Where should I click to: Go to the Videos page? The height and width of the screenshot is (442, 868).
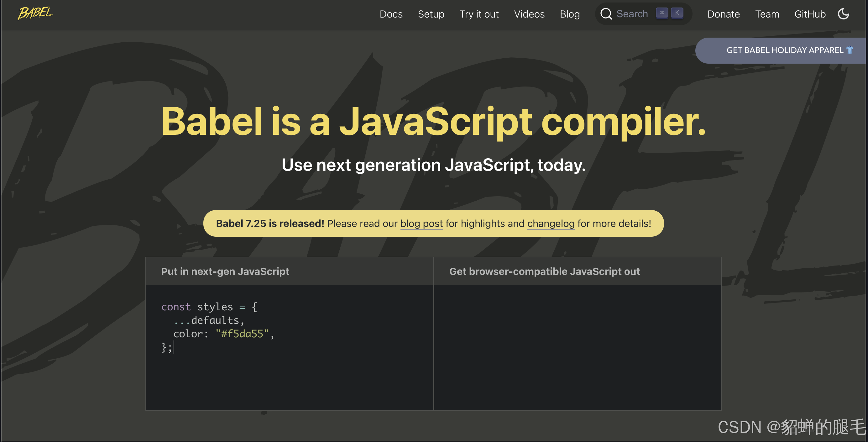(x=529, y=14)
